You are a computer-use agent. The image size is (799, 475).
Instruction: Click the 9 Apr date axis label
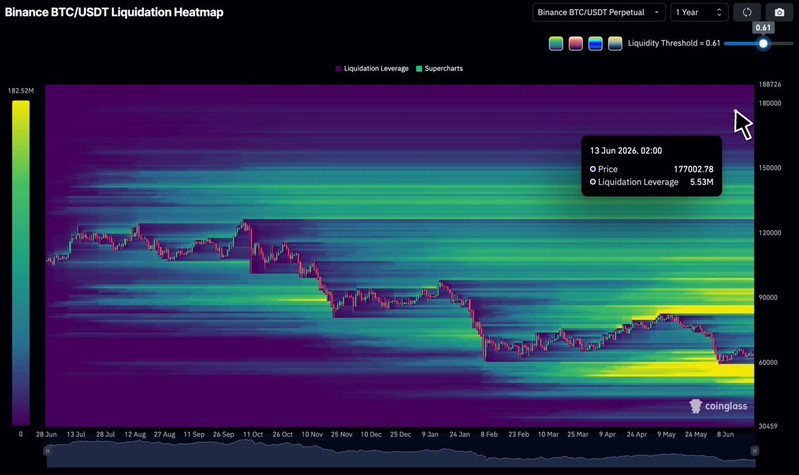(607, 434)
